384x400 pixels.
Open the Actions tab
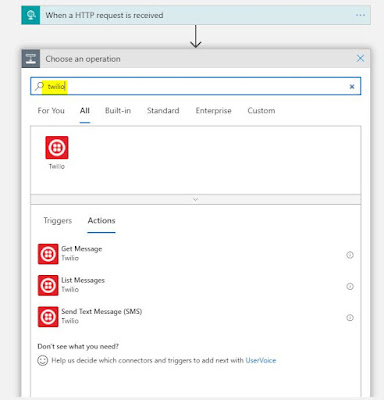(101, 221)
